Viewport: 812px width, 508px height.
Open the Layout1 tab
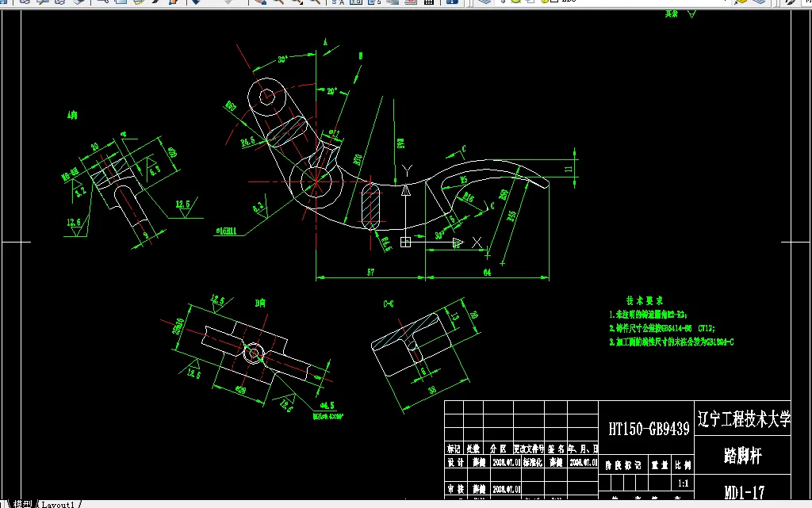tap(58, 504)
